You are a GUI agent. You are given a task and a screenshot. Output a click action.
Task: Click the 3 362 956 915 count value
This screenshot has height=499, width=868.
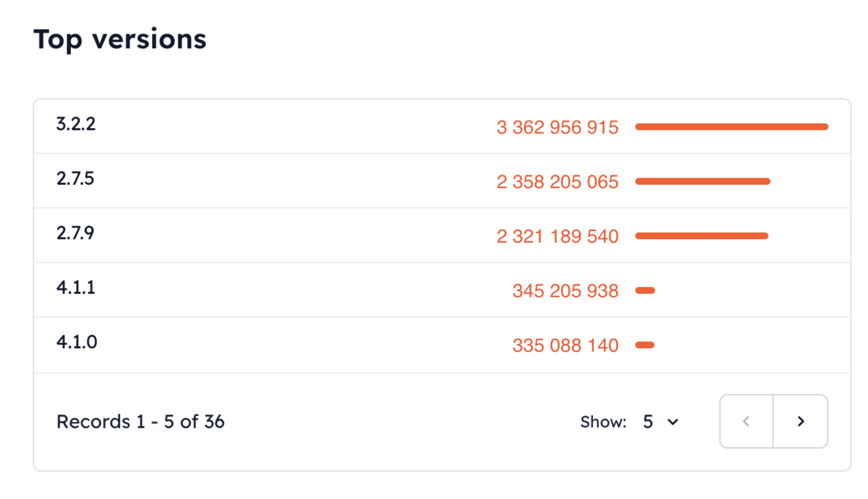point(557,127)
